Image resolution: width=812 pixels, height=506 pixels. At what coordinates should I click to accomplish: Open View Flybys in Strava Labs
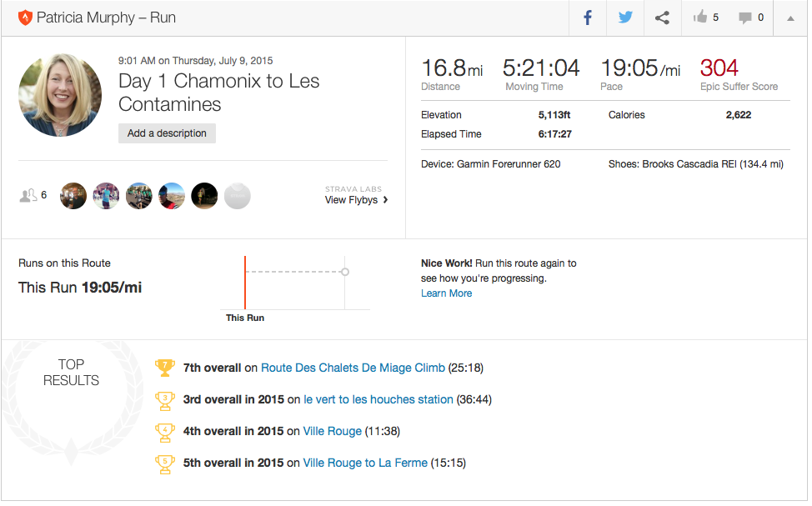tap(356, 200)
